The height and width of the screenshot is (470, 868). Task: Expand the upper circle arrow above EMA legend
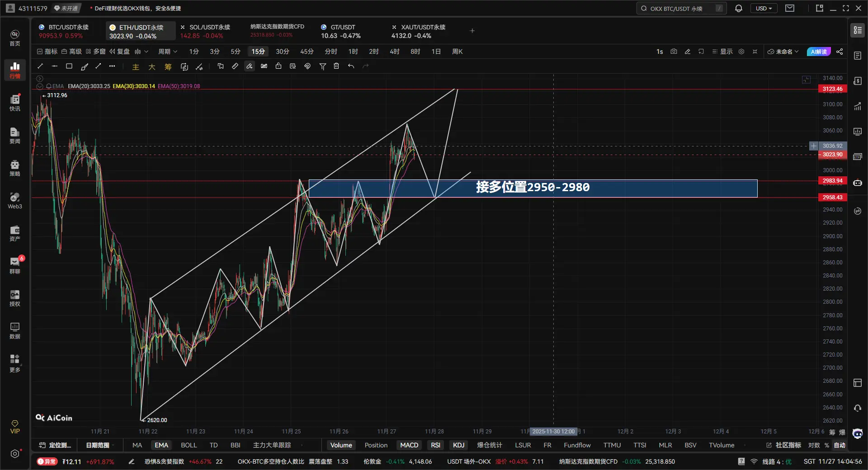[40, 79]
